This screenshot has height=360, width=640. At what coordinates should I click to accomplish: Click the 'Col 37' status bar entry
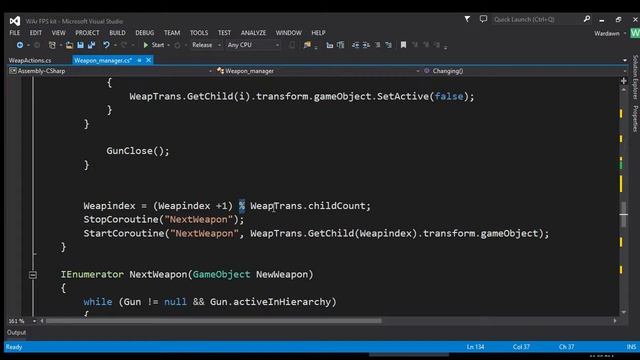521,347
